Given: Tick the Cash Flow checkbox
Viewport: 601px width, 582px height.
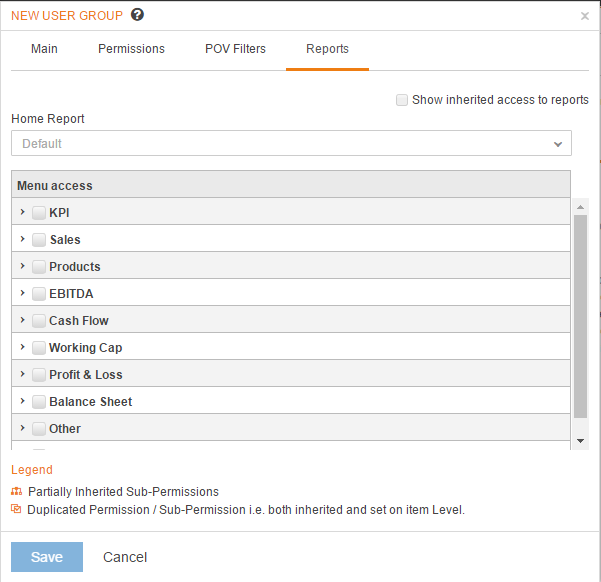Looking at the screenshot, I should [x=39, y=321].
